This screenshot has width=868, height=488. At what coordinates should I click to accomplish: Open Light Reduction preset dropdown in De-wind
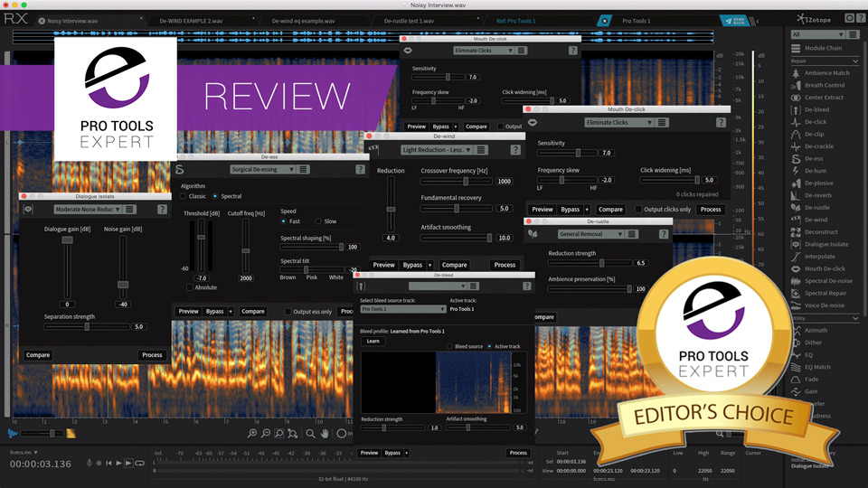click(x=437, y=150)
